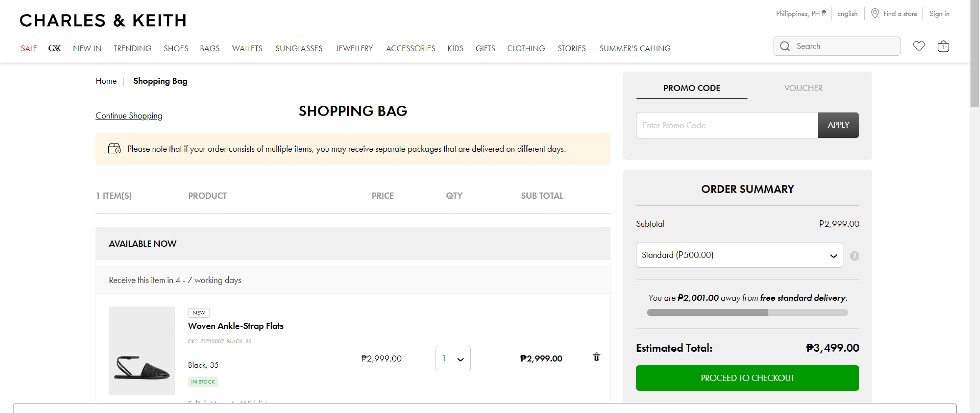Open the SALE menu
This screenshot has width=980, height=413.
[29, 48]
